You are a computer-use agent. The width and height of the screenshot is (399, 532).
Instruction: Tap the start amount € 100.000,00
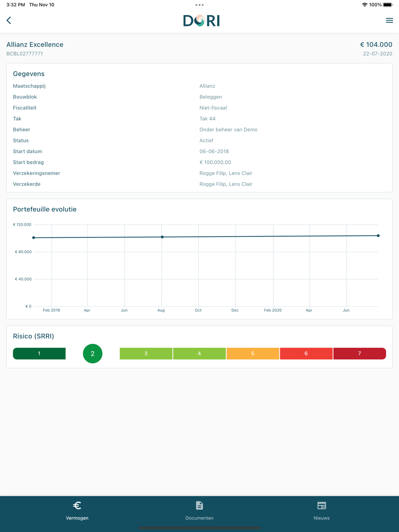coord(215,162)
